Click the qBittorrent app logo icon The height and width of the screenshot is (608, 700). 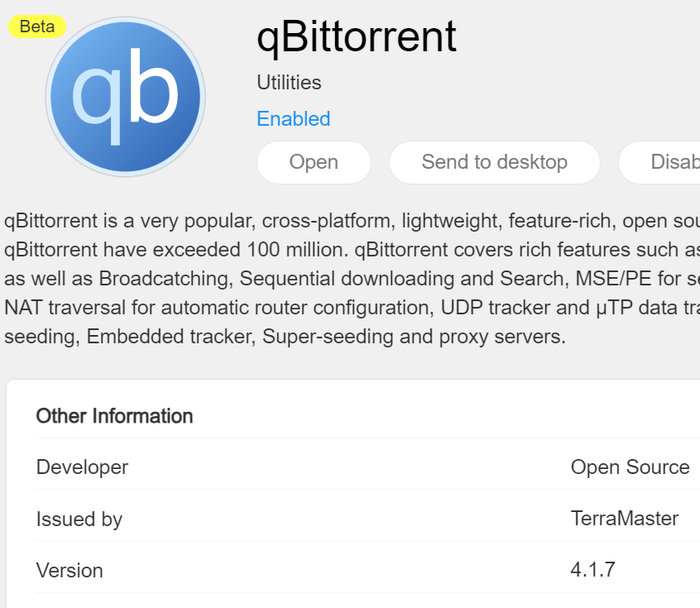[x=125, y=96]
